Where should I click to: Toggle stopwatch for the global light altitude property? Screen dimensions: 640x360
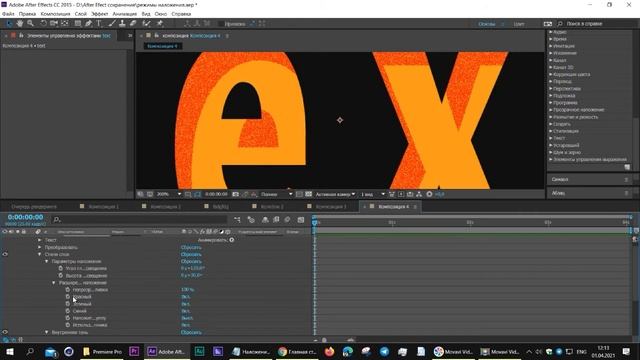point(60,276)
